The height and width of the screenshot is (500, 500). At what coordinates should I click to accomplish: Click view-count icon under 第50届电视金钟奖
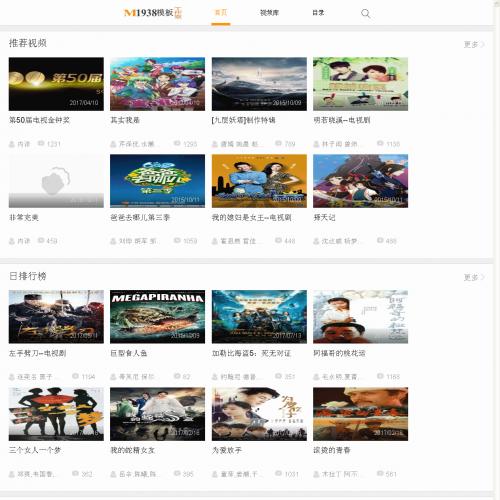[x=41, y=144]
